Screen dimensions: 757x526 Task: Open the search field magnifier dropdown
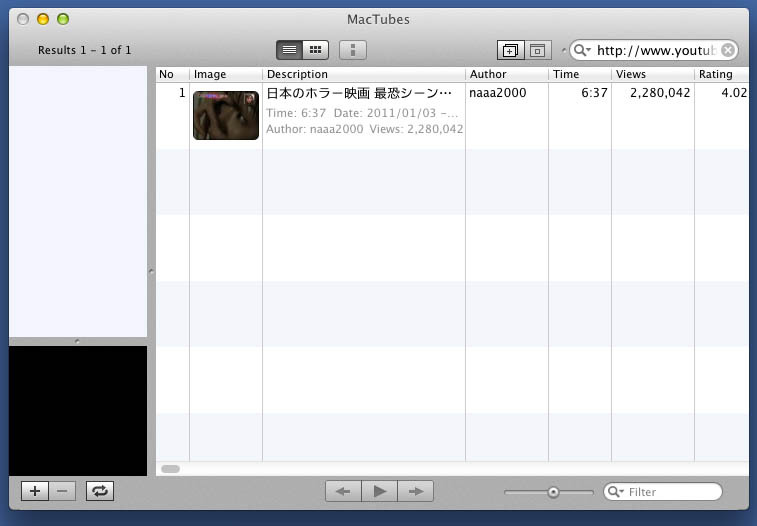click(582, 50)
